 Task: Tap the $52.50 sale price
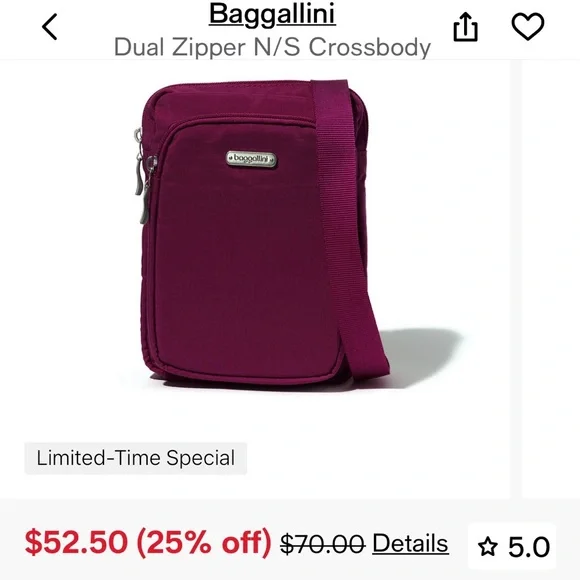click(76, 543)
